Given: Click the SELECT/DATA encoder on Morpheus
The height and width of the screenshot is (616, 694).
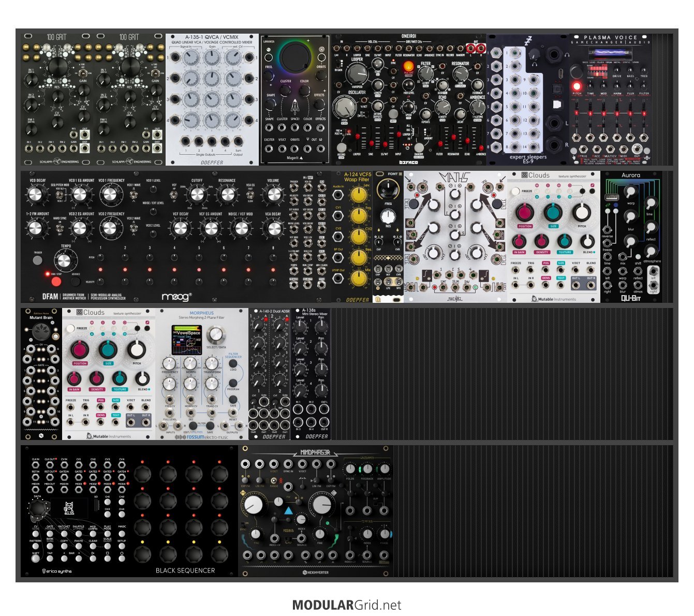Looking at the screenshot, I should tap(216, 334).
